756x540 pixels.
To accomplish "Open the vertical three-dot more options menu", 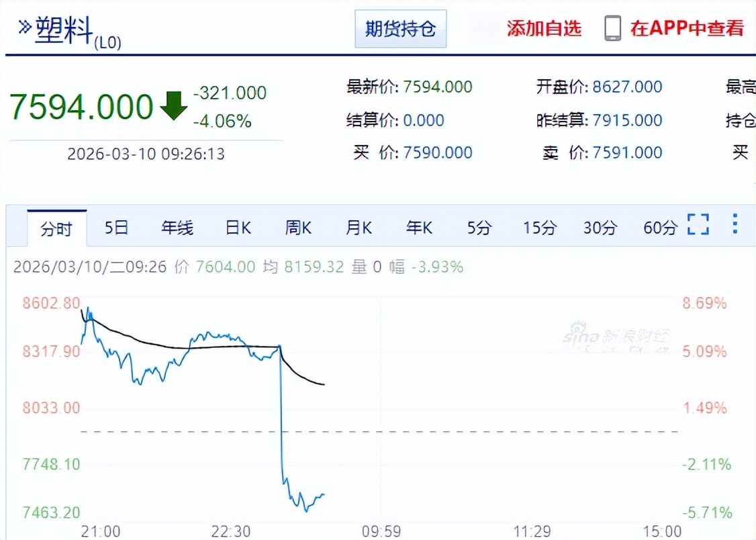I will point(735,224).
